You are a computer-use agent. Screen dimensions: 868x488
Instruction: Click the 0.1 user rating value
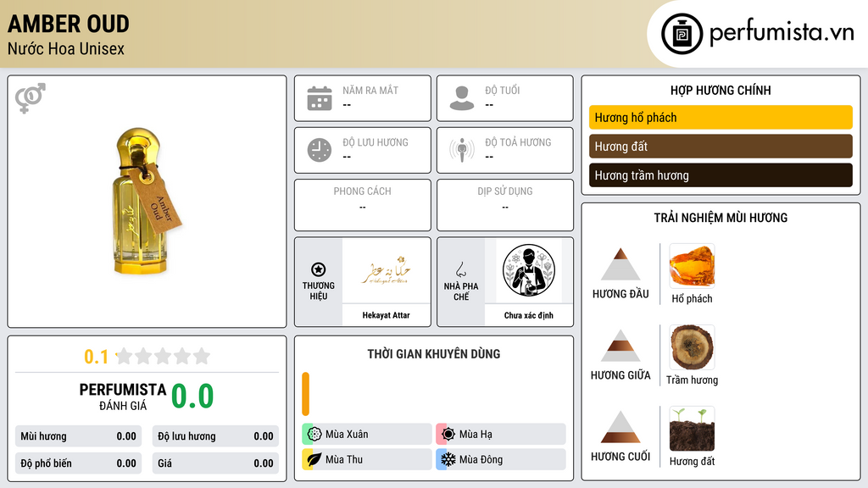click(x=96, y=357)
